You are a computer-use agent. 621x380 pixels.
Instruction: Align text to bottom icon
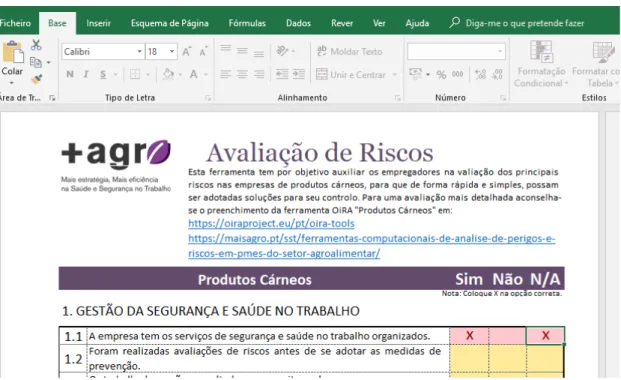(259, 53)
